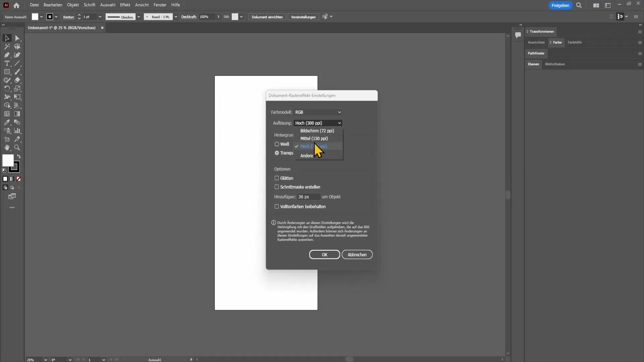Enable Volltonfarben beibehalten checkbox
Viewport: 644px width, 362px height.
point(277,206)
